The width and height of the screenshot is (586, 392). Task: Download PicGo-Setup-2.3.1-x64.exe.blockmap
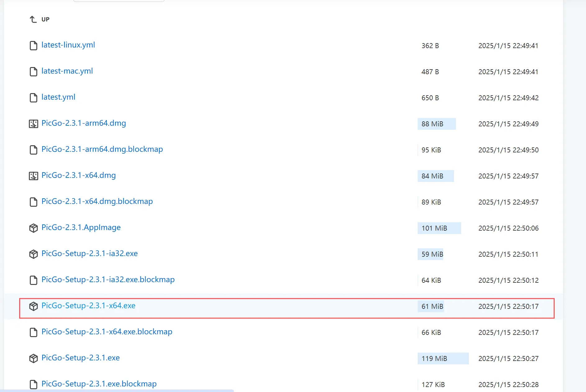point(107,332)
